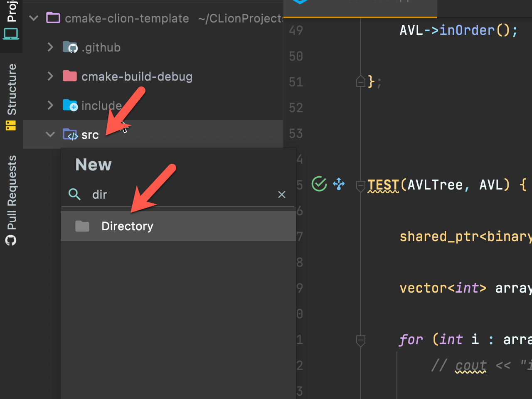532x399 pixels.
Task: Expand the cmake-build-debug folder
Action: (50, 76)
